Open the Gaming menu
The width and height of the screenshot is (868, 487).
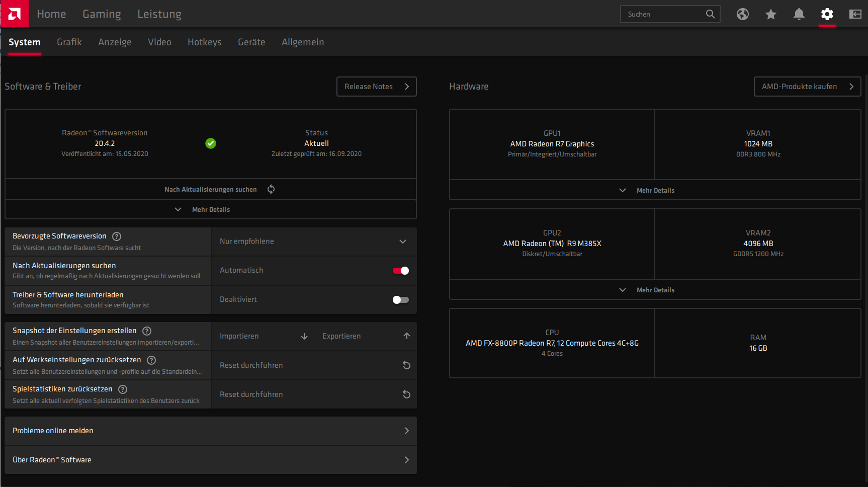[x=102, y=14]
